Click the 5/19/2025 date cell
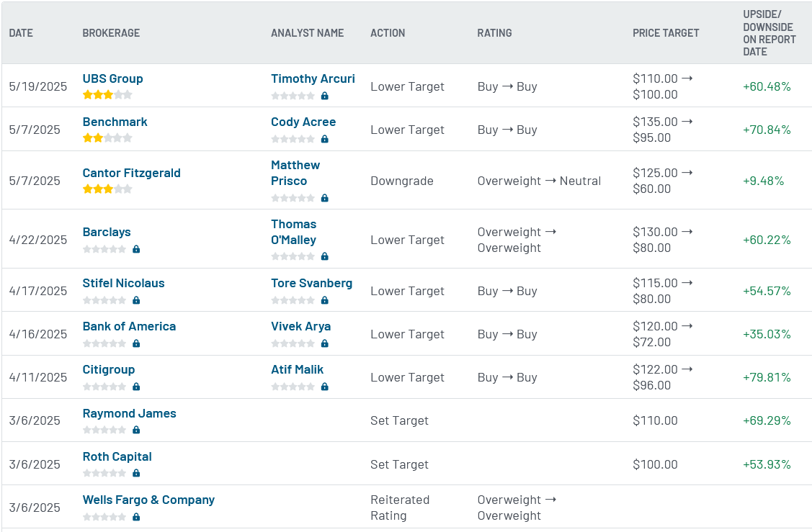Screen dimensions: 812x532 click(37, 86)
